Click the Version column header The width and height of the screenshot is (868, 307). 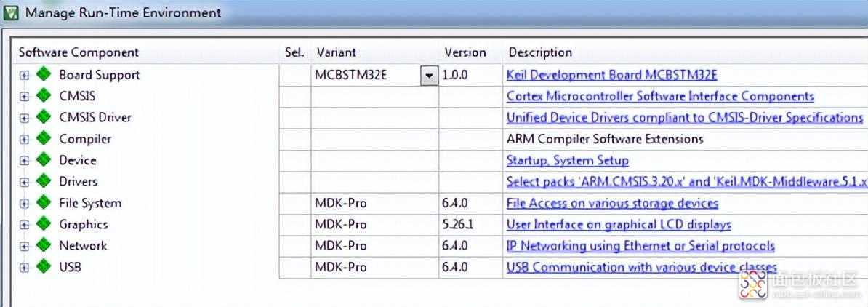point(465,52)
